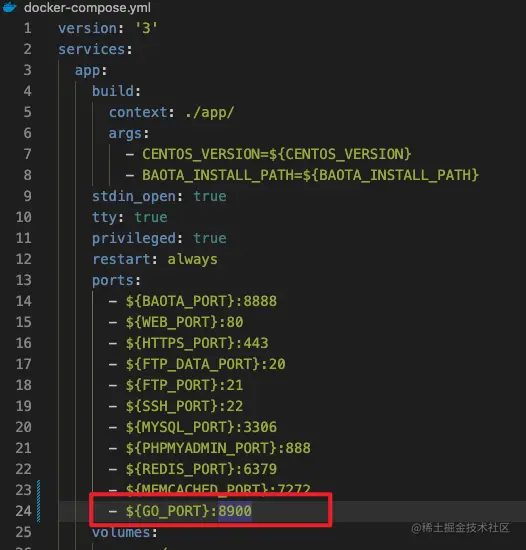Viewport: 526px width, 550px height.
Task: Click the build key on line 4
Action: click(113, 91)
